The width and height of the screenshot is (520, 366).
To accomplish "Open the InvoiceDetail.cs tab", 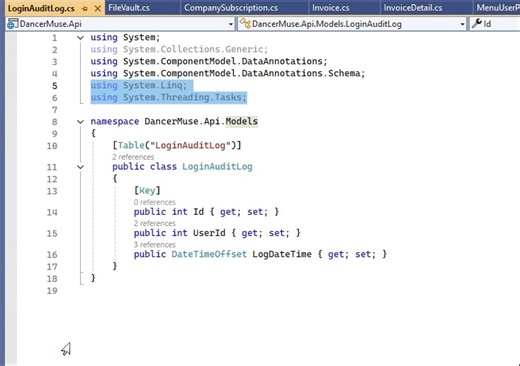I will click(413, 8).
